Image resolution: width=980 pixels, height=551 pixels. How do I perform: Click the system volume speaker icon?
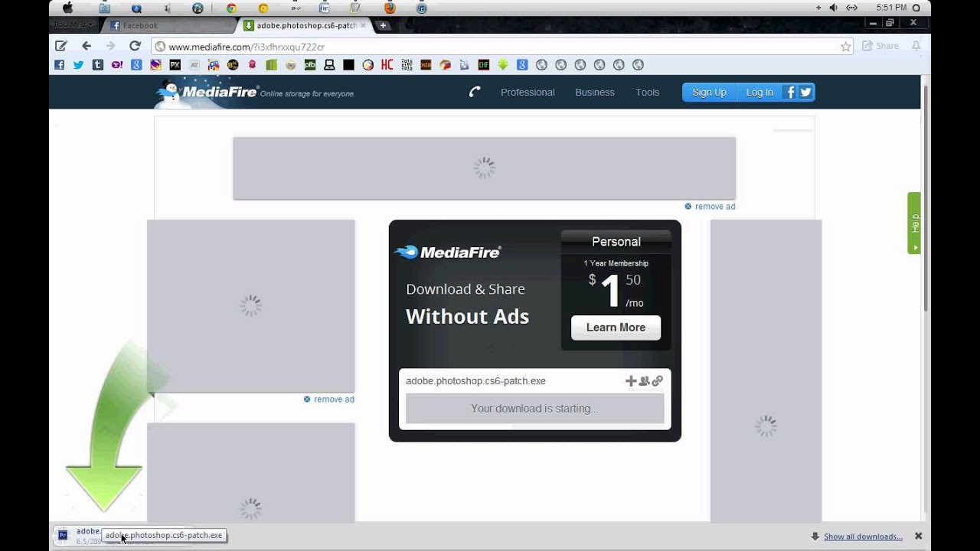(833, 8)
